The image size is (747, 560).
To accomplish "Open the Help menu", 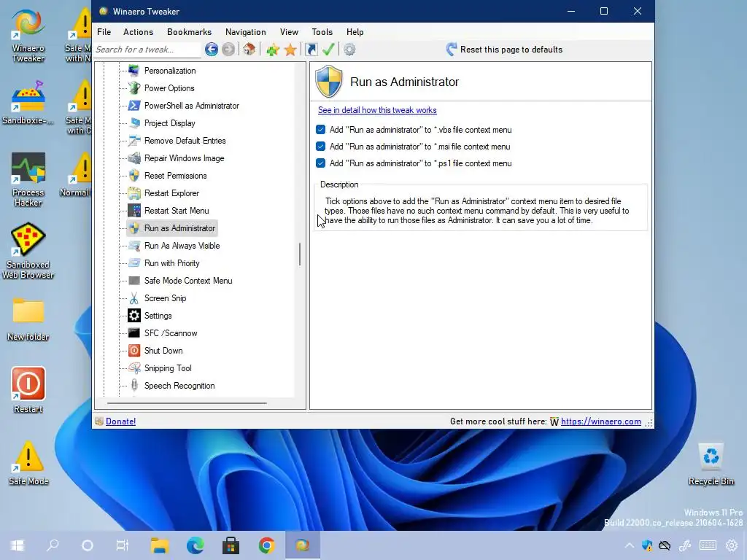I will pyautogui.click(x=355, y=32).
